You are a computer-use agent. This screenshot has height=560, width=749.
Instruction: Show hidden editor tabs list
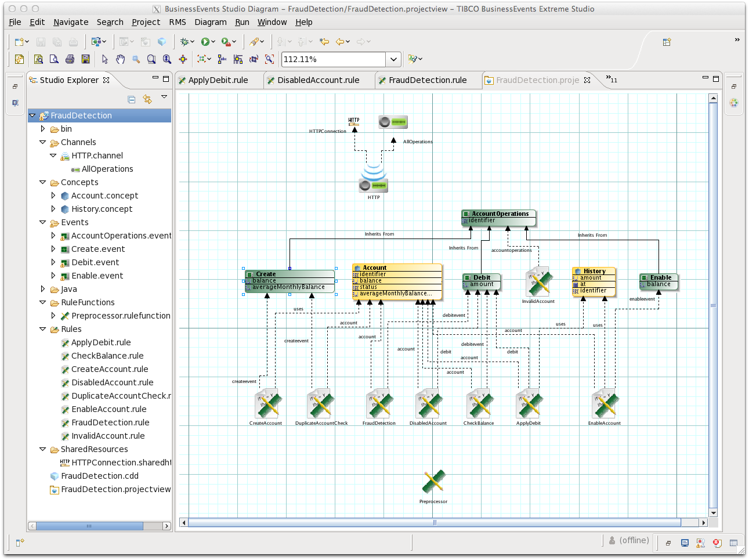point(611,79)
